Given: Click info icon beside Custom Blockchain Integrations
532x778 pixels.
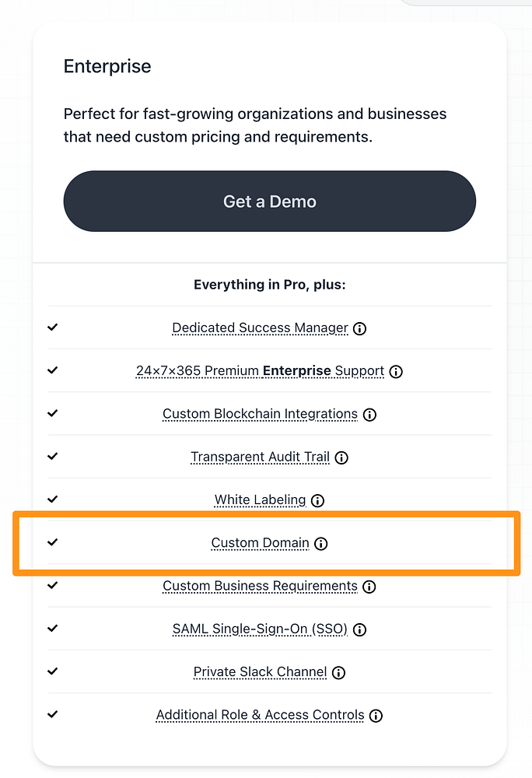Looking at the screenshot, I should (369, 415).
